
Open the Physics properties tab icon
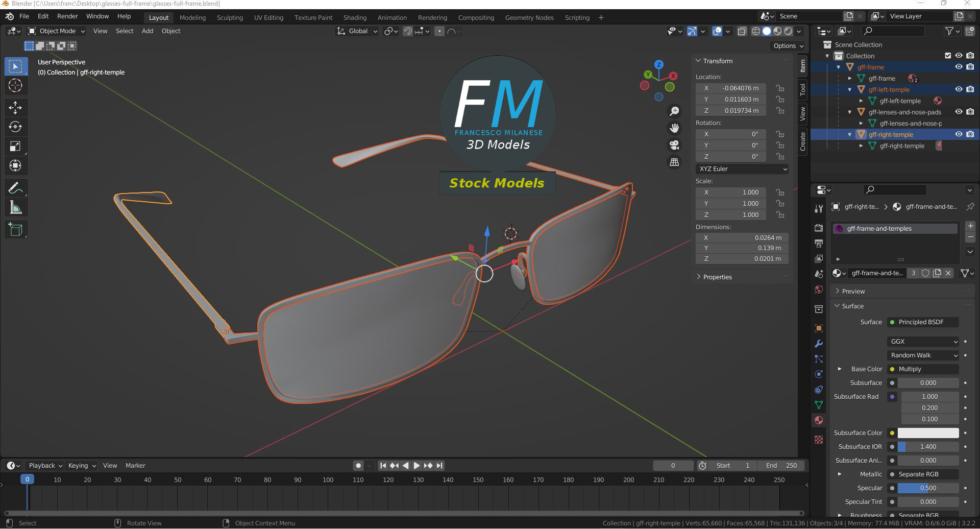point(819,374)
